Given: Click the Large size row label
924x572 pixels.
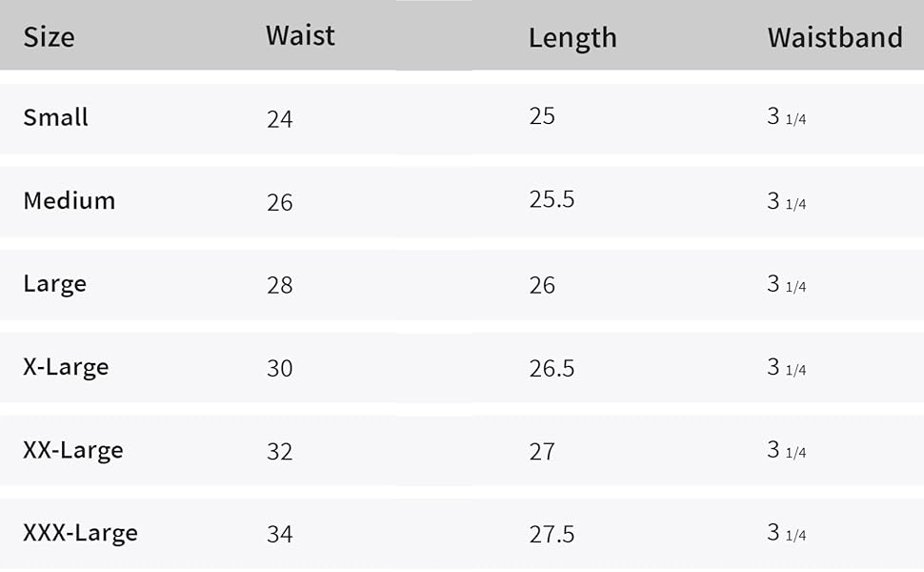Looking at the screenshot, I should 54,284.
